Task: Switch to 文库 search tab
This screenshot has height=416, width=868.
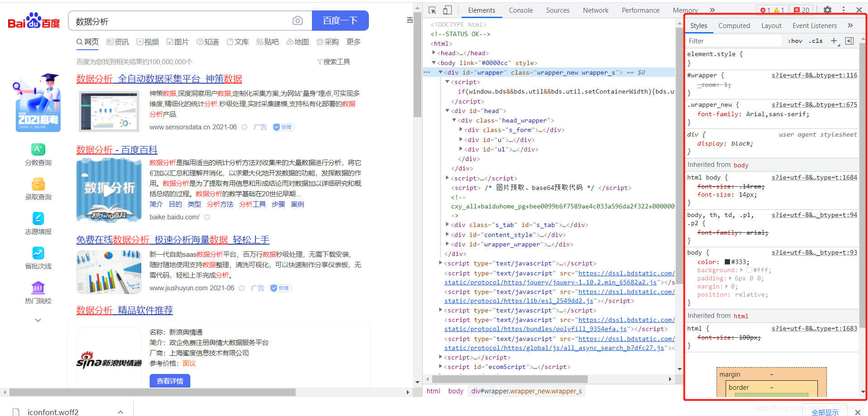Action: (238, 42)
